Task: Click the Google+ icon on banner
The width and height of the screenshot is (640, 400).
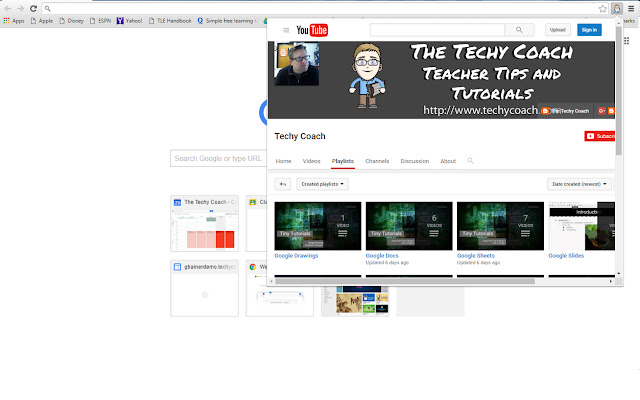Action: pos(602,111)
